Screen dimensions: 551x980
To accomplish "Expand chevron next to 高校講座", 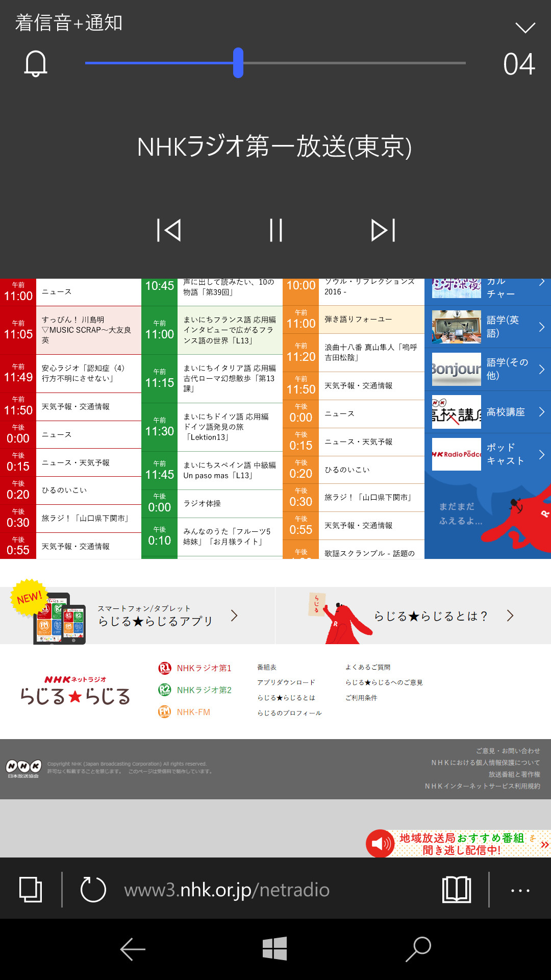I will click(x=542, y=412).
